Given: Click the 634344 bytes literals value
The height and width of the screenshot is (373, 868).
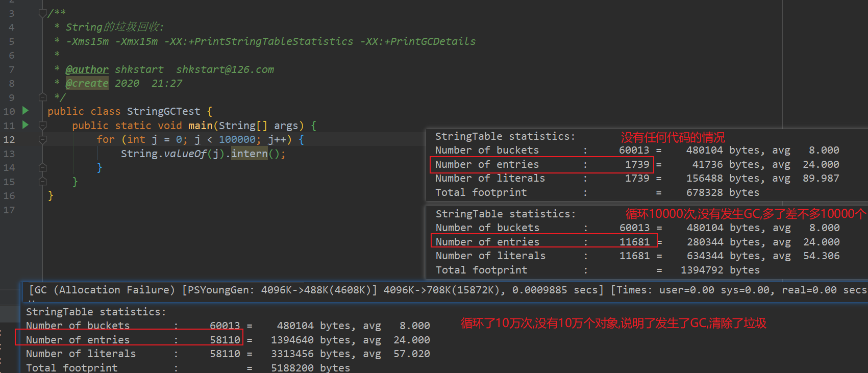Looking at the screenshot, I should tap(726, 256).
